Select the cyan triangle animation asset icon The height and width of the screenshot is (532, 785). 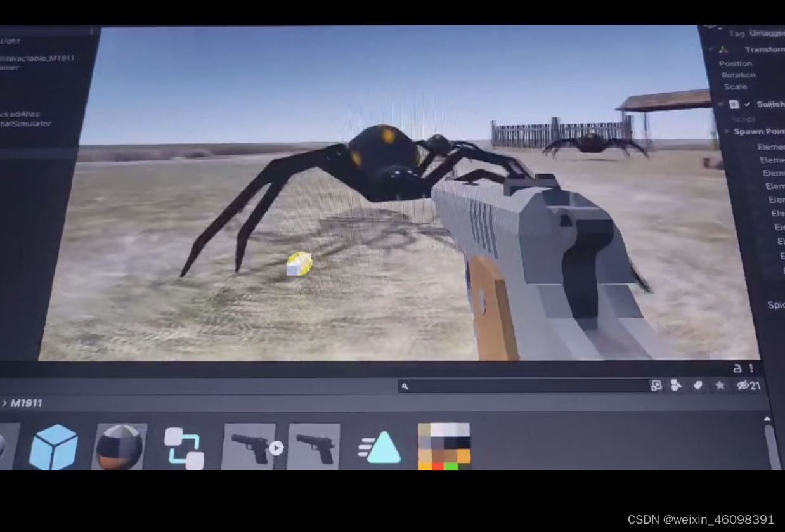[380, 448]
